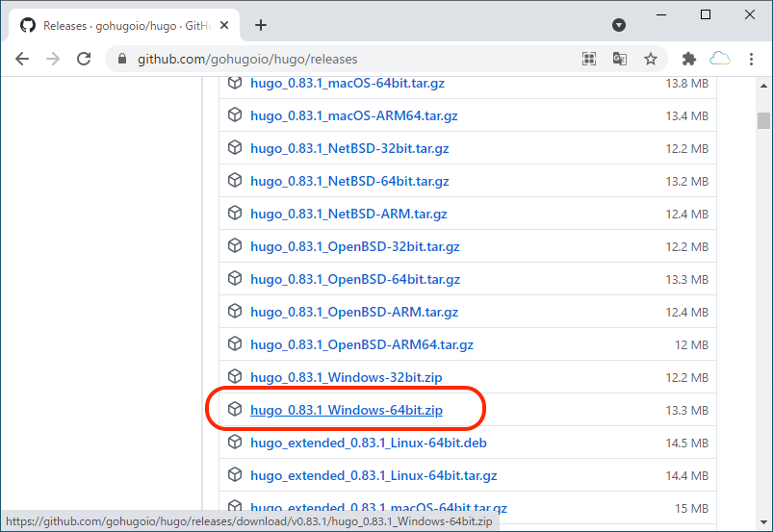The width and height of the screenshot is (773, 532).
Task: Click the cloud profile icon in toolbar
Action: tap(720, 59)
